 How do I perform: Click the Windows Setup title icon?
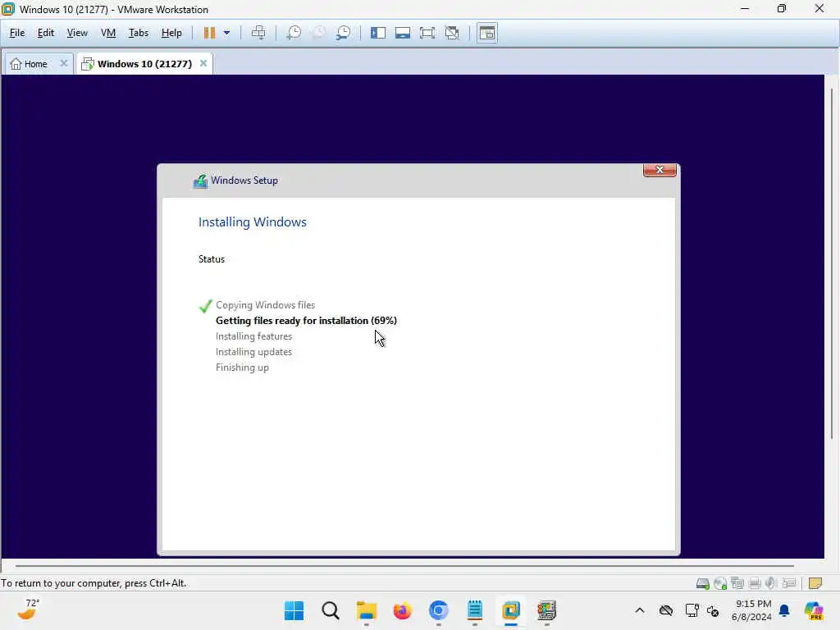point(200,181)
